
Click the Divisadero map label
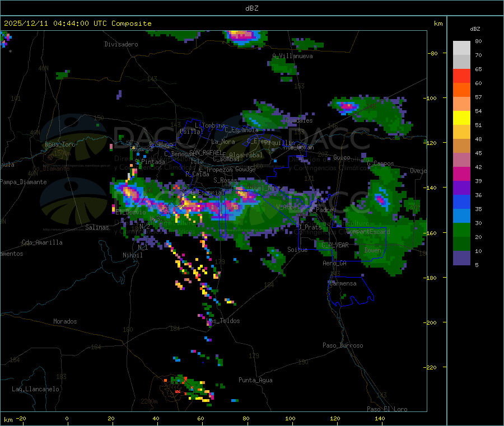point(121,44)
